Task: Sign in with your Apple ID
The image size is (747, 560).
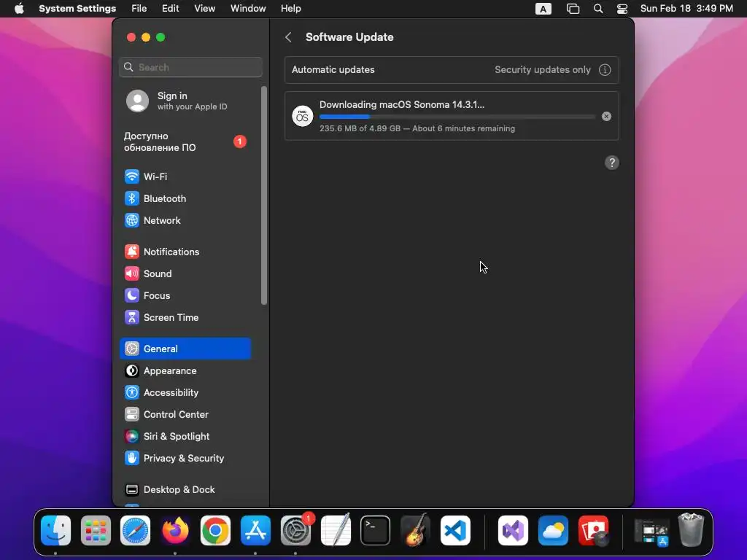Action: 186,101
